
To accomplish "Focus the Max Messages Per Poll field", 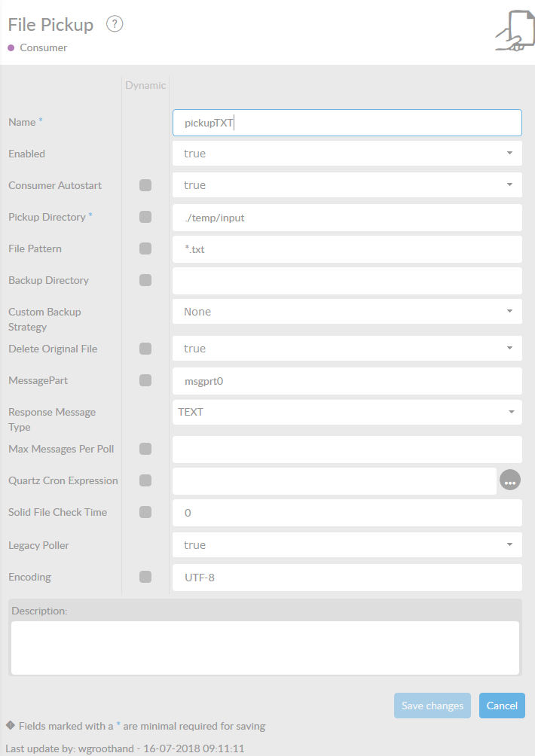I will [347, 450].
